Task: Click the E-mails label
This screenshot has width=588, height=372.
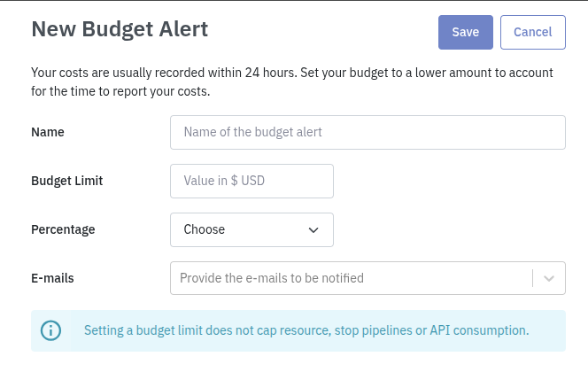Action: (x=52, y=278)
